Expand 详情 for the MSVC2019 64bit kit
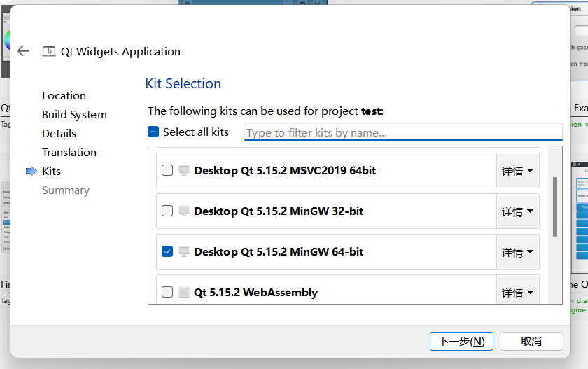 517,171
